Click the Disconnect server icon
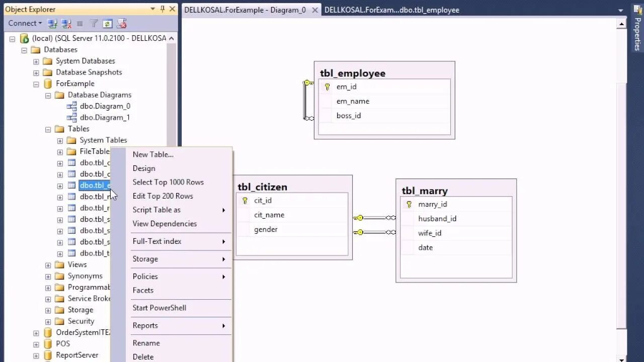The image size is (644, 362). coord(66,23)
